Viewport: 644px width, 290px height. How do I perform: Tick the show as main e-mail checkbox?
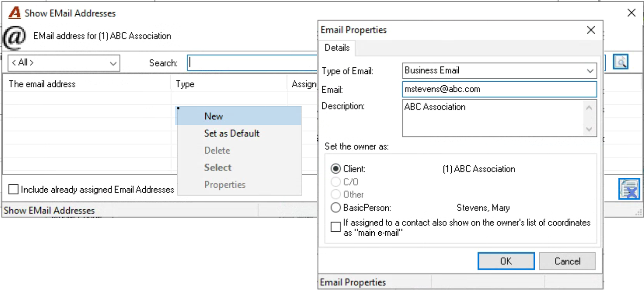pos(336,227)
